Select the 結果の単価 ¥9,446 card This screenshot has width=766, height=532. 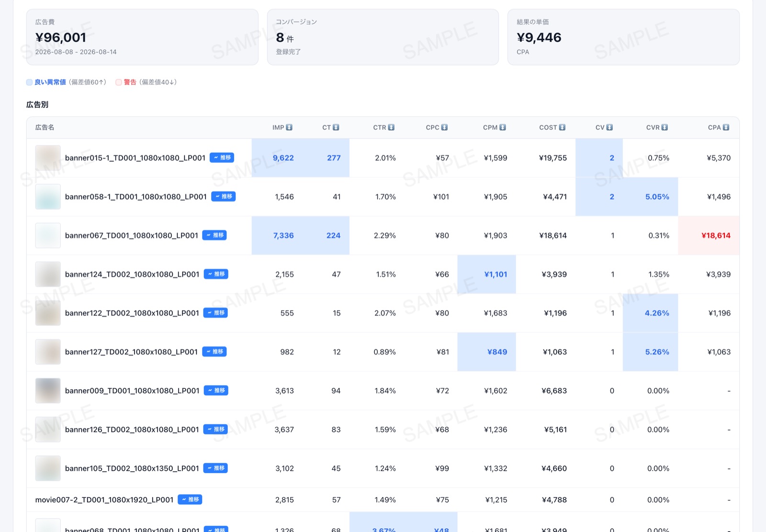[623, 37]
